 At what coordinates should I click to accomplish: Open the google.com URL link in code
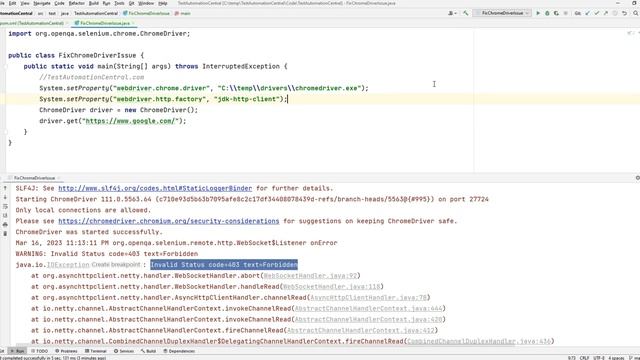132,121
